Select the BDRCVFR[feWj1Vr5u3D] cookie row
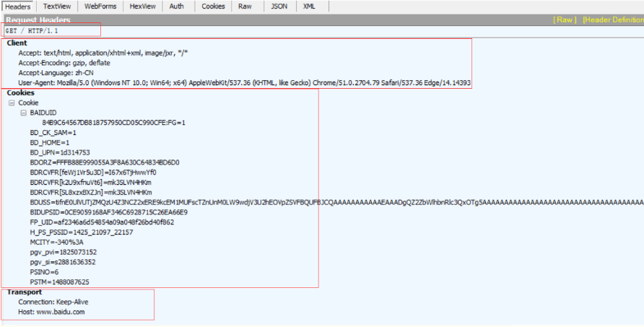The height and width of the screenshot is (327, 644). coord(93,173)
